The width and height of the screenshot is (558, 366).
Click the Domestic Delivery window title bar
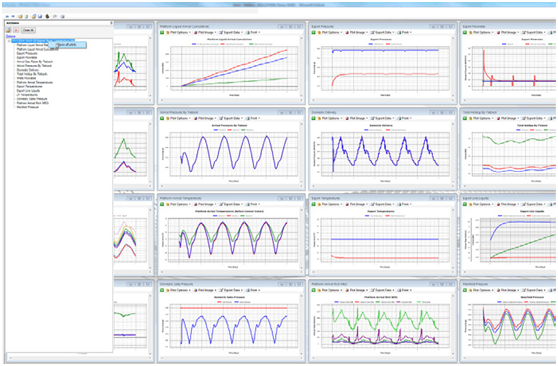(x=383, y=112)
